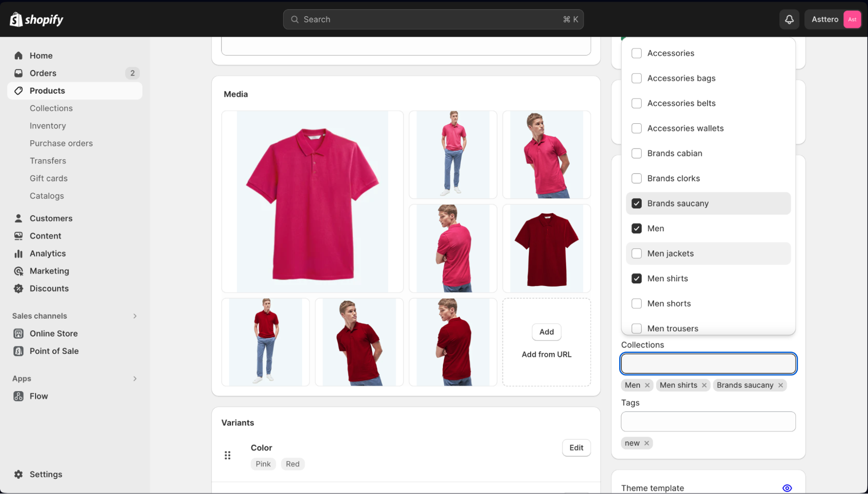Click the Home house icon
The height and width of the screenshot is (494, 868).
(18, 56)
